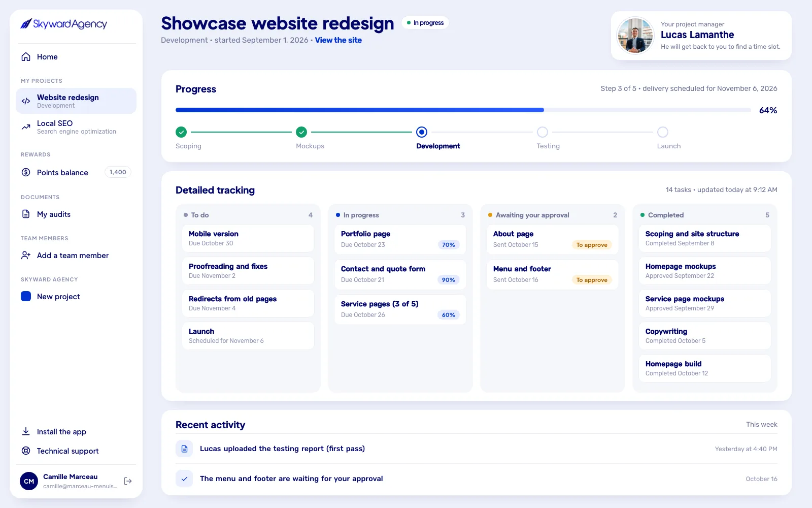Click the green check above Mockups step
Viewport: 812px width, 508px height.
pos(301,132)
